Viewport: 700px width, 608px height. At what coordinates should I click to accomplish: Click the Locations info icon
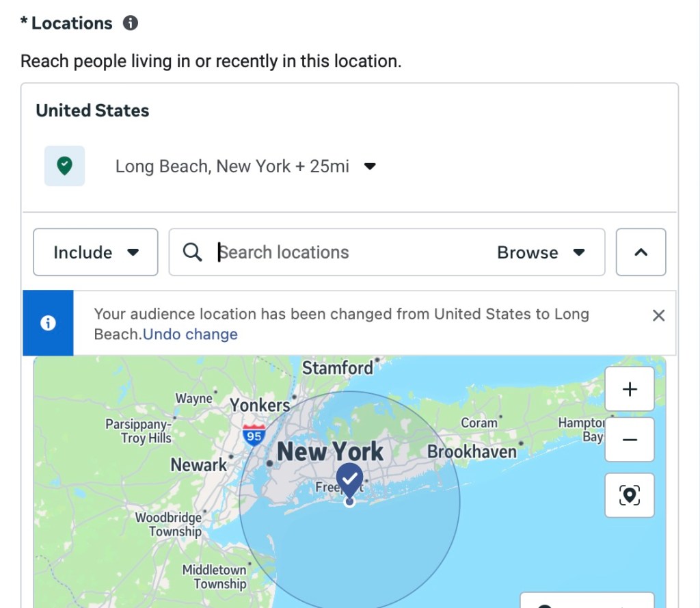tap(130, 23)
